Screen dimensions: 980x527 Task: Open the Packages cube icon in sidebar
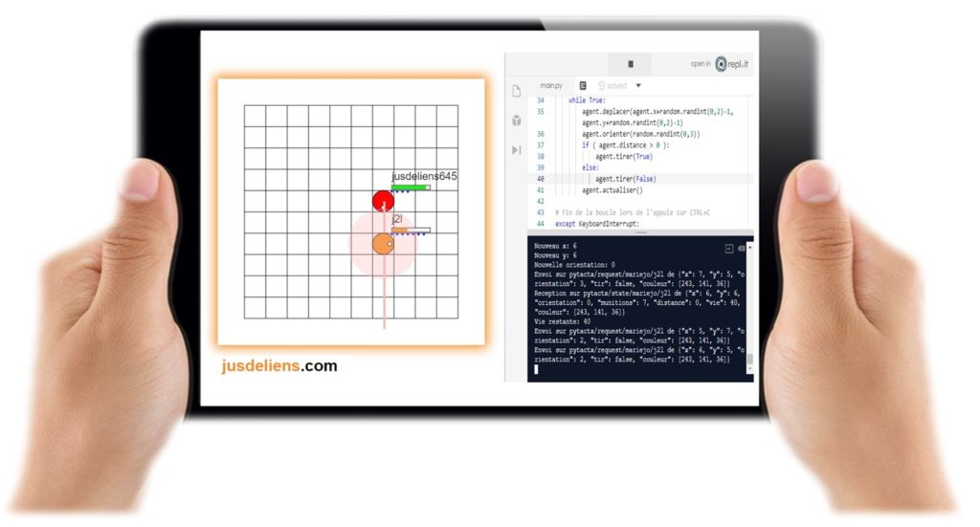(516, 121)
